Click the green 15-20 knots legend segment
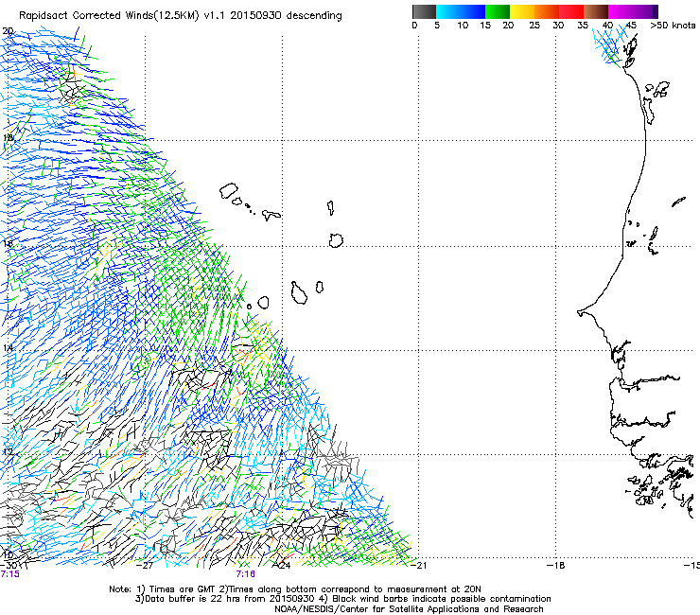This screenshot has width=700, height=615. pyautogui.click(x=498, y=11)
